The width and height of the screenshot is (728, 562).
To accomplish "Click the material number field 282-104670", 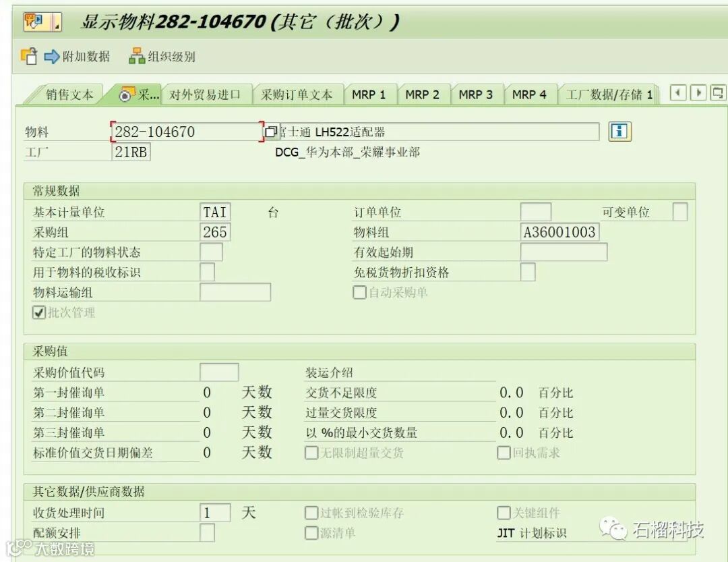I will tap(187, 132).
